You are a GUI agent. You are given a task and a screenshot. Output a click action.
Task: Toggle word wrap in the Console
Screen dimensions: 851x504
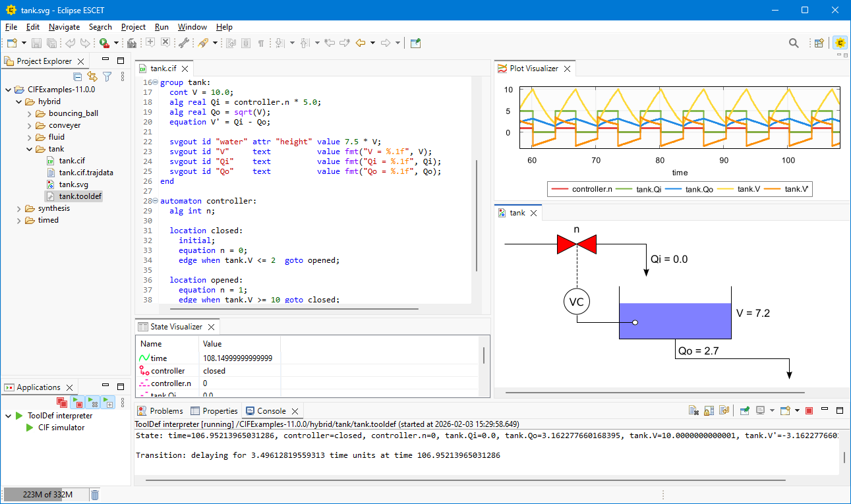724,410
